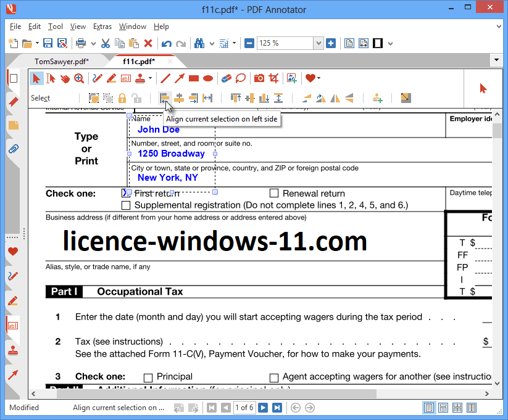Open the 125 % zoom level dropdown
The height and width of the screenshot is (420, 508).
coord(319,43)
